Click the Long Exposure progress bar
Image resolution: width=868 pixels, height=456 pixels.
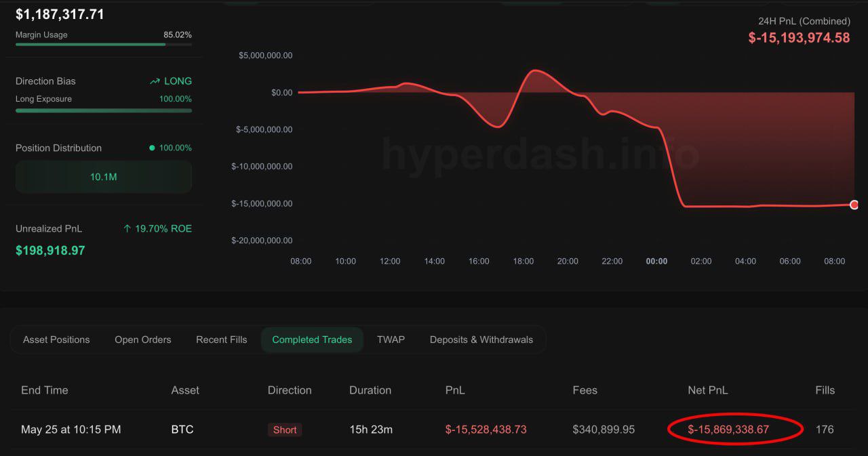click(x=104, y=110)
